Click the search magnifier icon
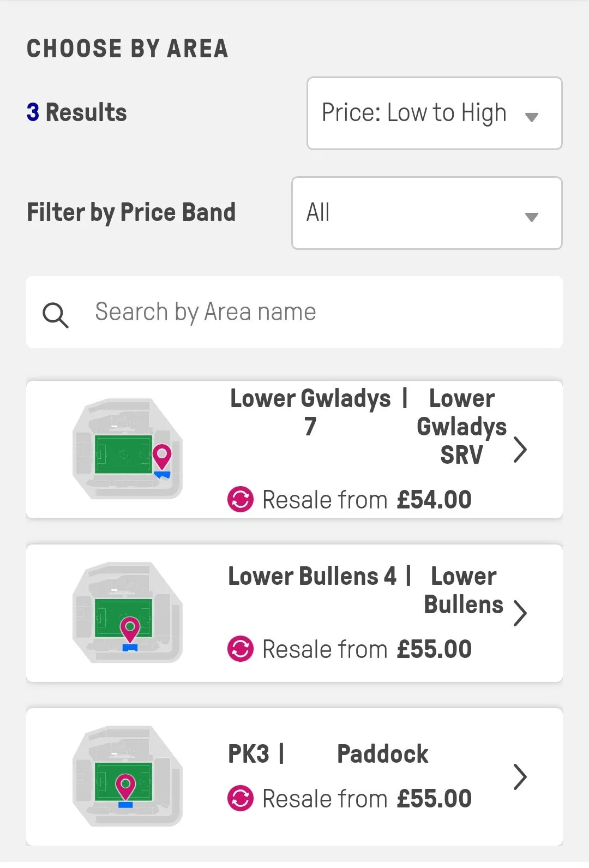Image resolution: width=589 pixels, height=868 pixels. [x=56, y=315]
